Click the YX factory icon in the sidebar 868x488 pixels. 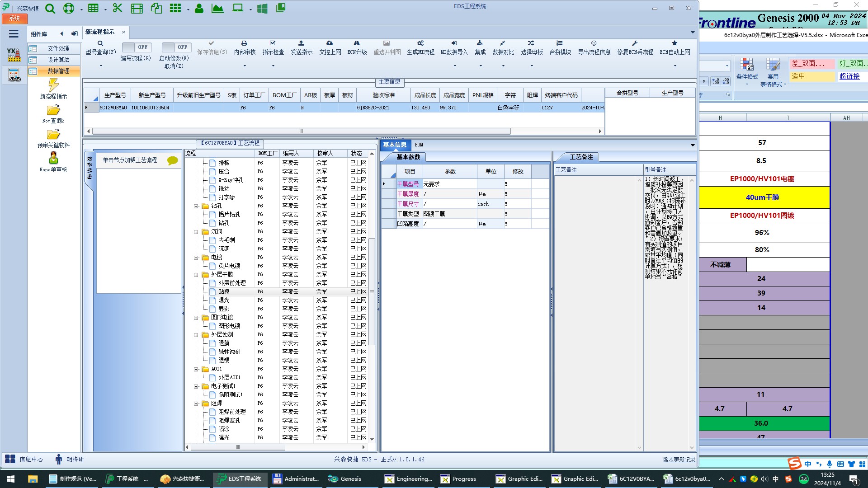pyautogui.click(x=14, y=54)
